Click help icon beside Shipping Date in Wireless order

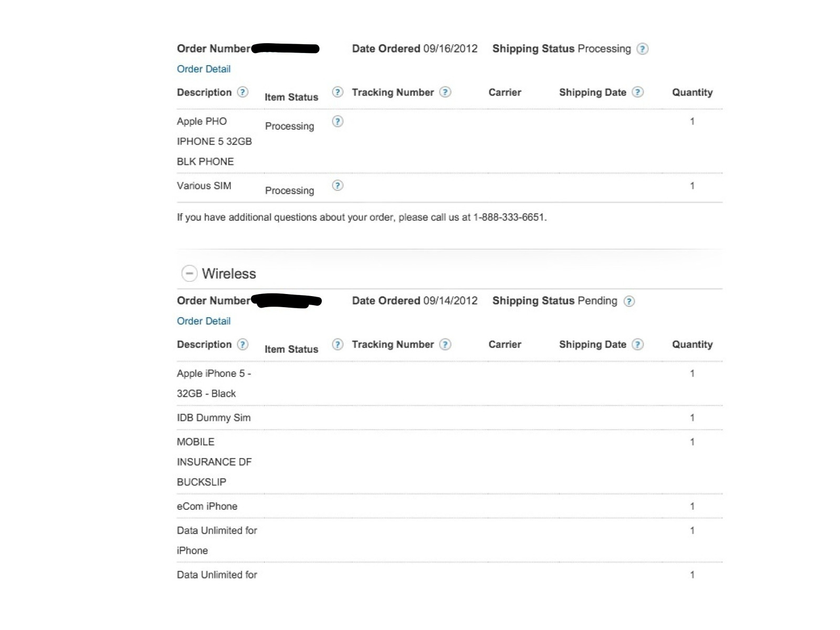(637, 344)
